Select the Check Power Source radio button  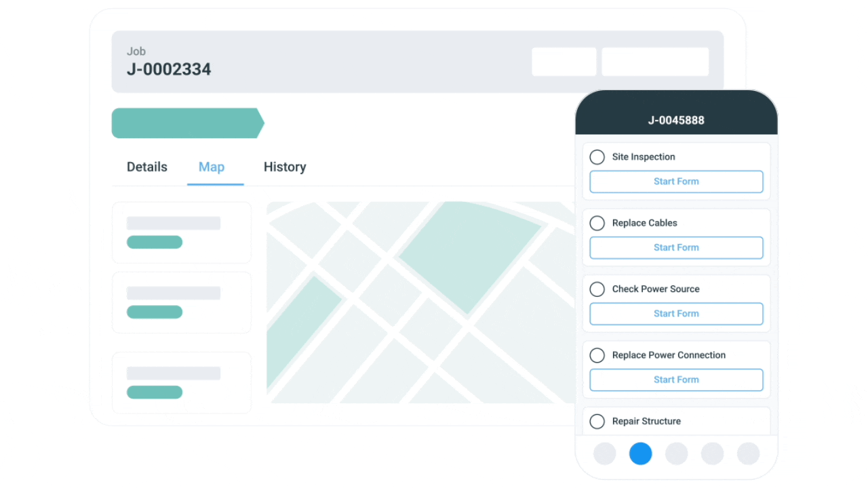pyautogui.click(x=597, y=289)
